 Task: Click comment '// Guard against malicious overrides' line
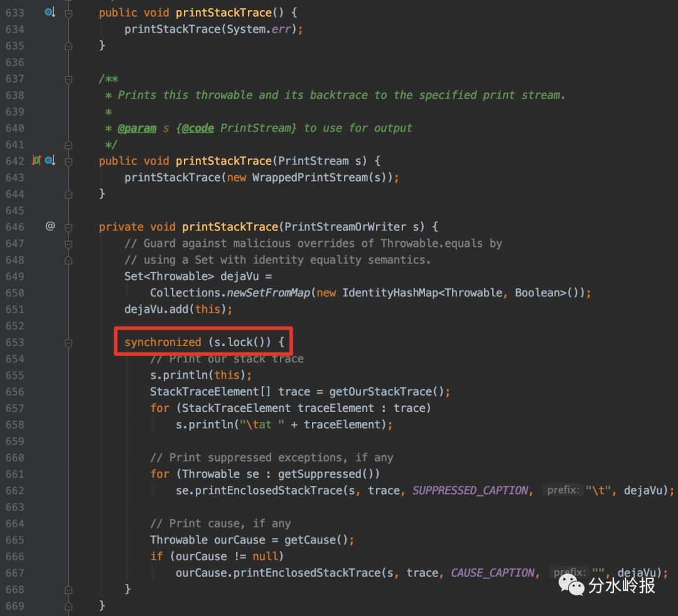(x=313, y=244)
